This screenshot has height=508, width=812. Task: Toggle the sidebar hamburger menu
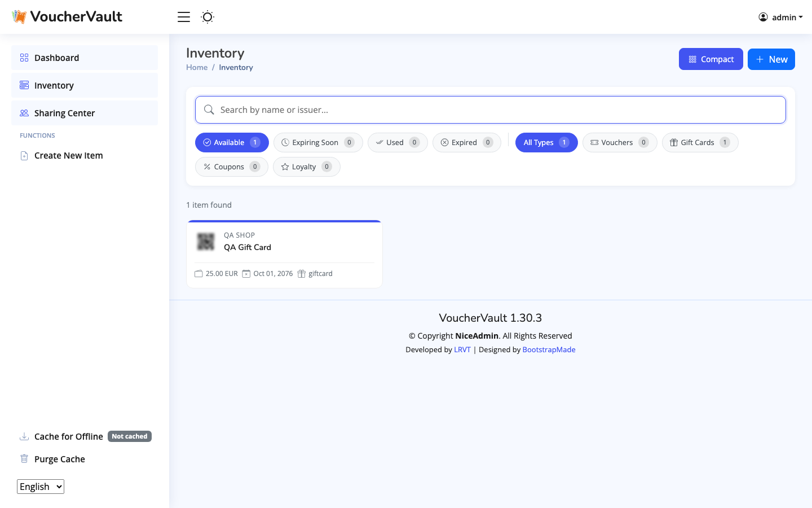tap(184, 17)
